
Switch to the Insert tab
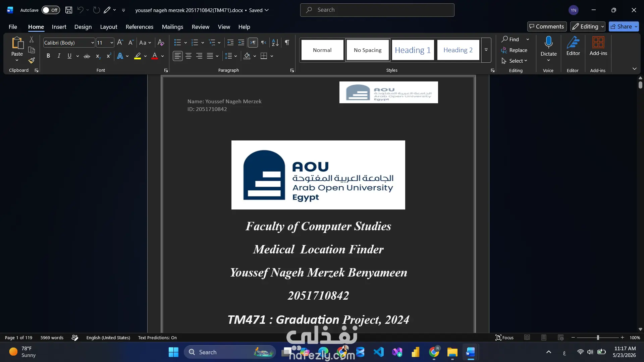[x=59, y=27]
